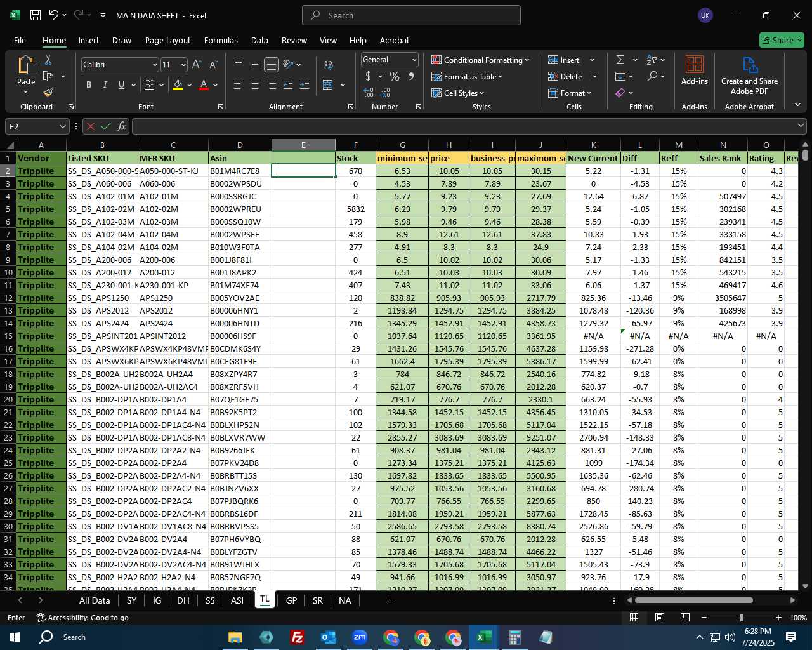Toggle Center horizontal alignment
The width and height of the screenshot is (812, 650).
click(255, 84)
